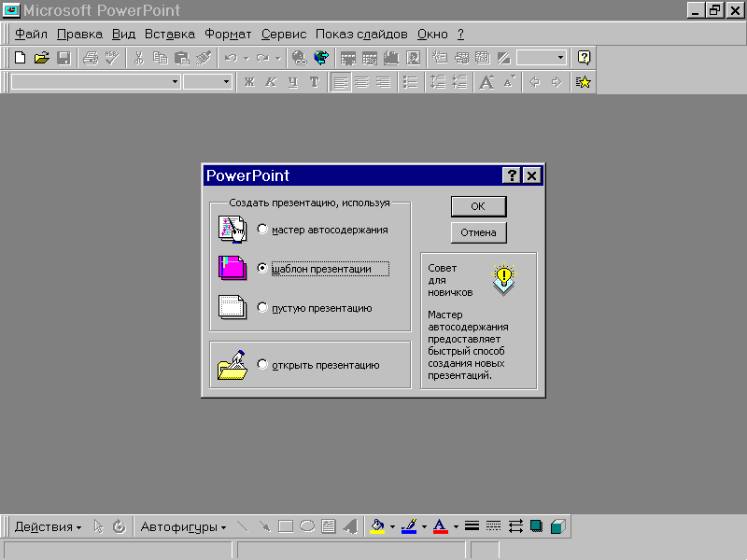Open the Правка menu
747x560 pixels.
click(79, 35)
